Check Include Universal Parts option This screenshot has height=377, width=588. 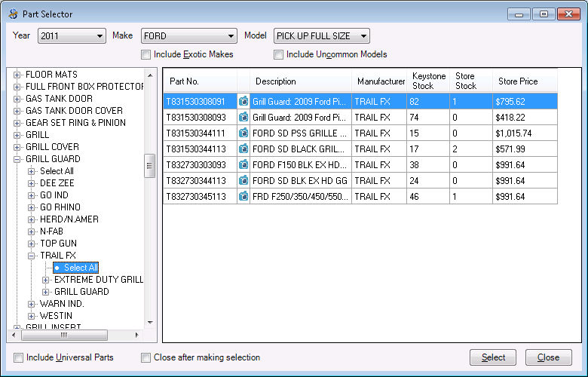coord(19,357)
